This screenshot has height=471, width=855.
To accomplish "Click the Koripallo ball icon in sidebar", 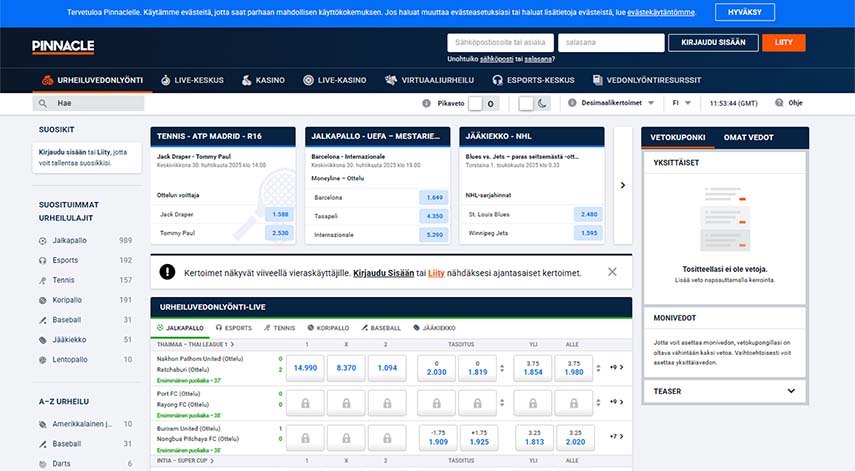I will 43,300.
